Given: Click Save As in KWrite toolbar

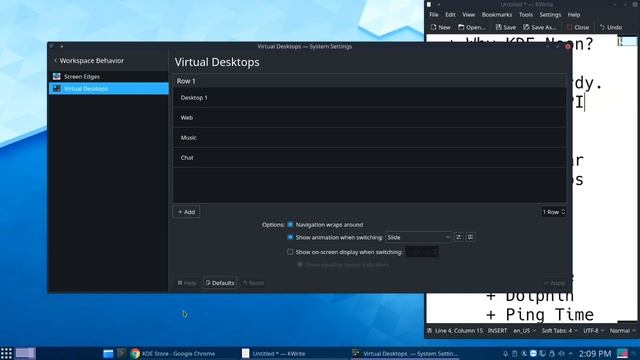Looking at the screenshot, I should tap(540, 27).
